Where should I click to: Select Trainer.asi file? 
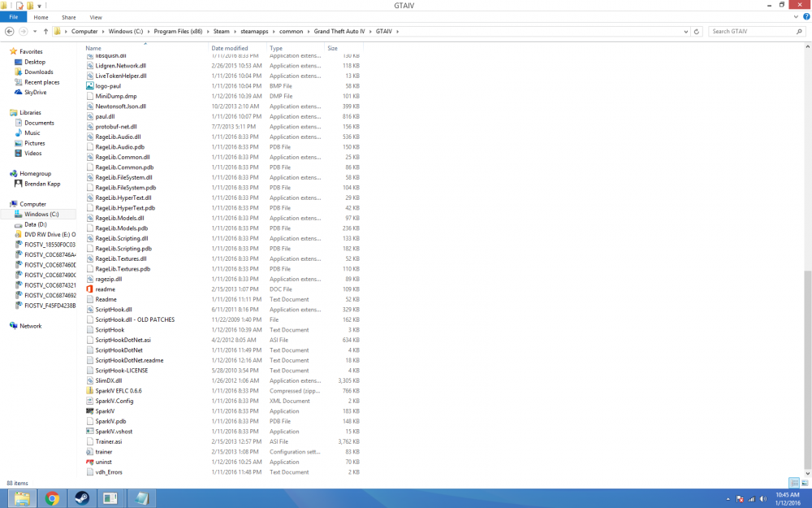click(x=109, y=441)
